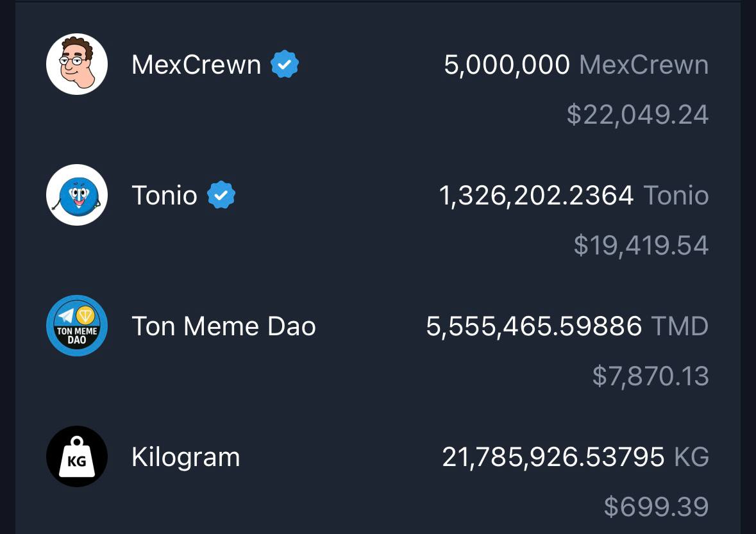This screenshot has width=756, height=534.
Task: Tap the Kilogram KG weight icon
Action: point(77,456)
